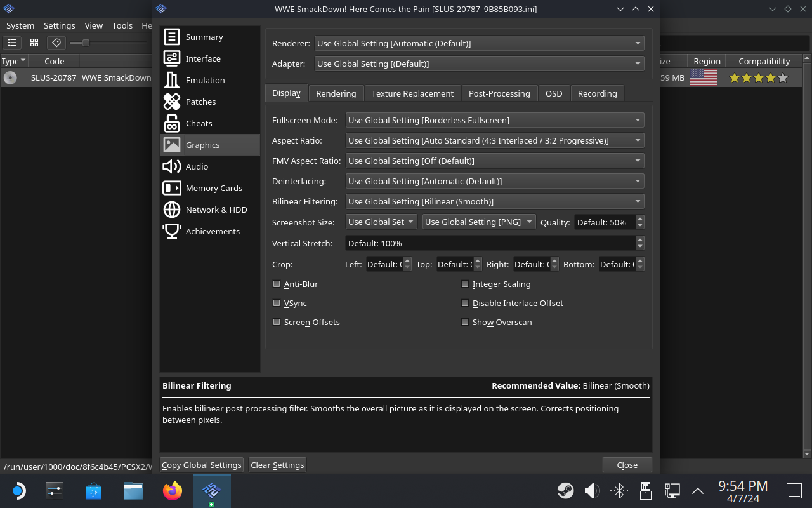The image size is (812, 508).
Task: Open Memory Cards settings icon
Action: coord(172,188)
